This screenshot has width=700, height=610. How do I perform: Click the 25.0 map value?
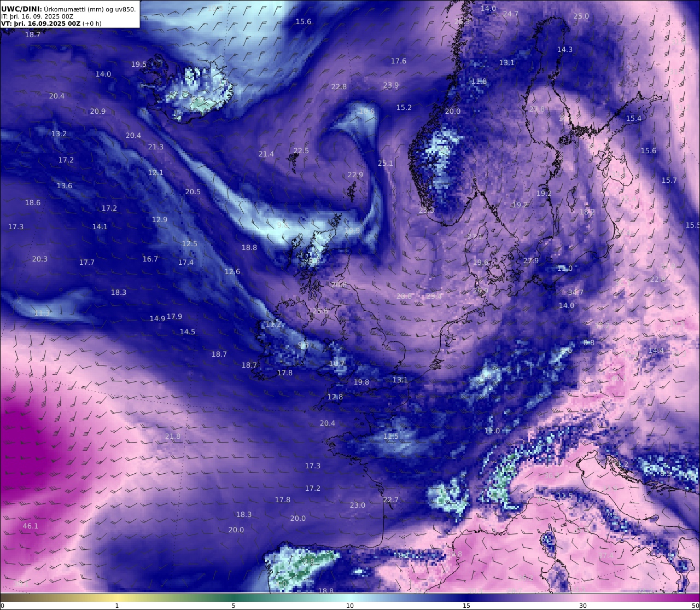[581, 16]
